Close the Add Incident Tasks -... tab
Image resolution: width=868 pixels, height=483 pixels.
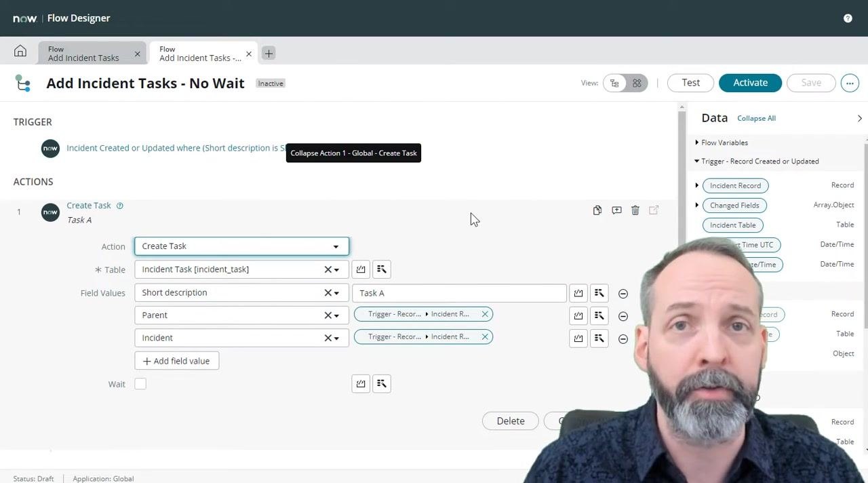tap(249, 54)
